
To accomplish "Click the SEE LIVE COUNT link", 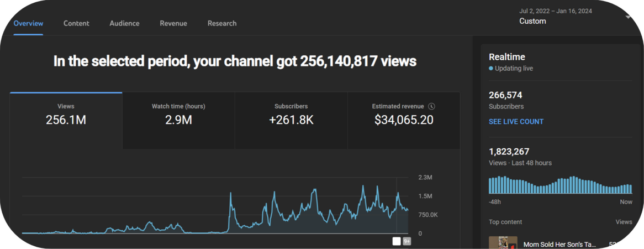I will (516, 121).
